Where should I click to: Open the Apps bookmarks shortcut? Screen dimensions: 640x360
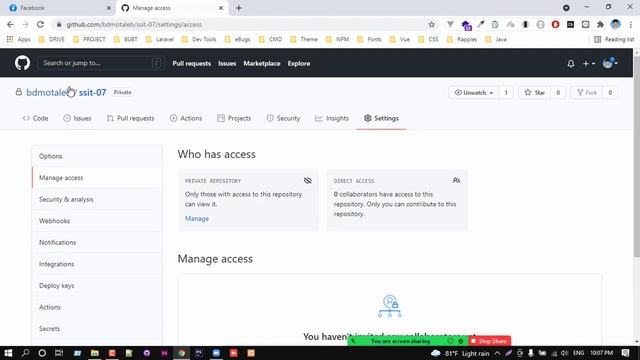(19, 39)
